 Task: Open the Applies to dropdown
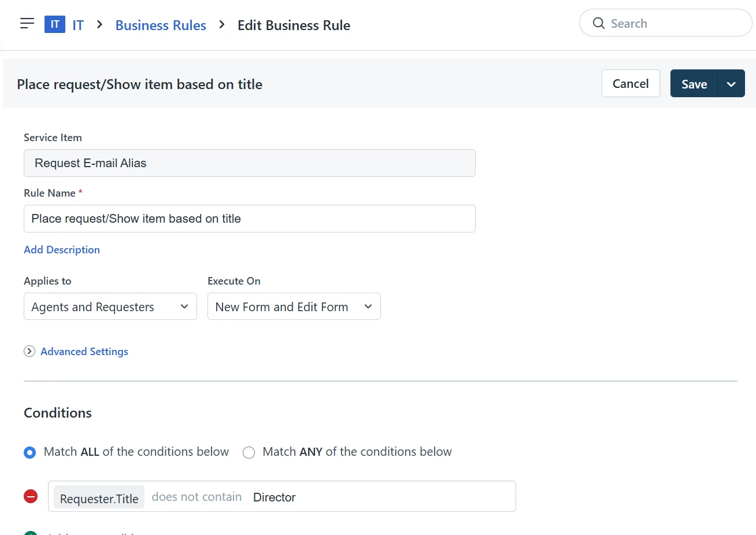point(110,307)
